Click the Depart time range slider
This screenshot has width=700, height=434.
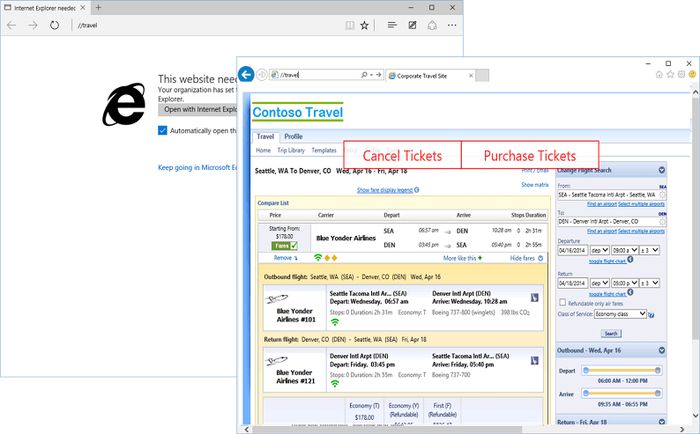pos(621,370)
